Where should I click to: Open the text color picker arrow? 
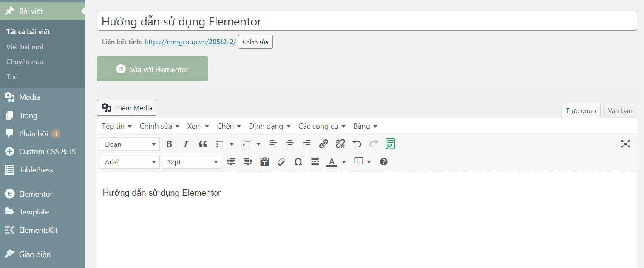click(x=344, y=162)
